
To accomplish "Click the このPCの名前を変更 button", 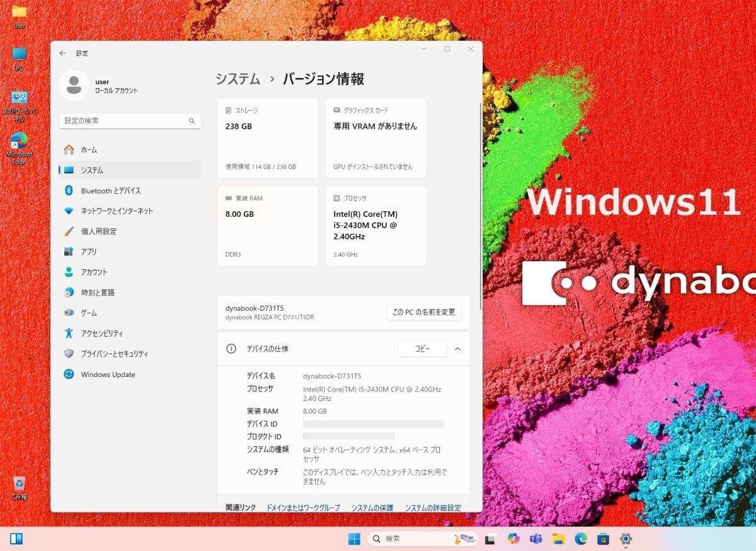I will coord(423,311).
